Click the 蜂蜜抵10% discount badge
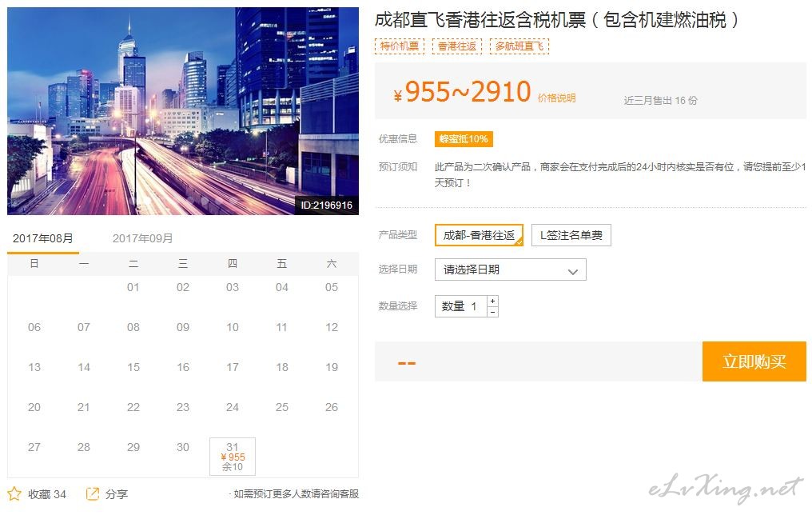812x515 pixels. tap(464, 139)
